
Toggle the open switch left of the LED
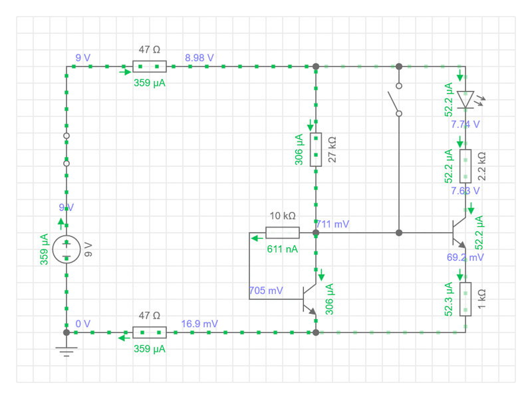click(398, 100)
